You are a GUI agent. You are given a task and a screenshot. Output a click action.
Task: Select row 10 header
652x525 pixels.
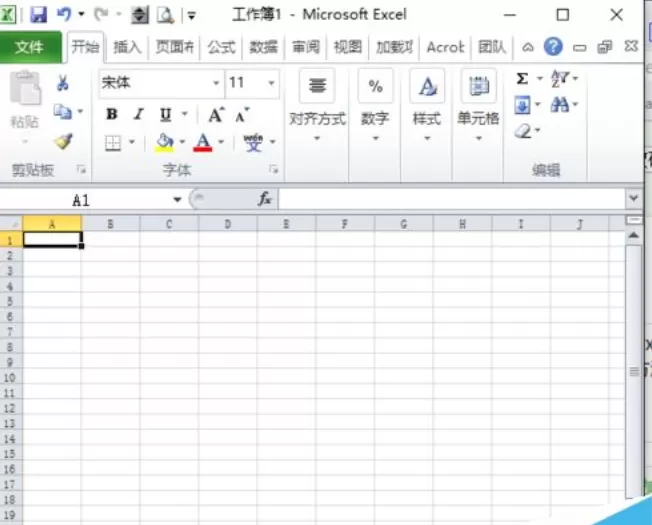(x=11, y=377)
